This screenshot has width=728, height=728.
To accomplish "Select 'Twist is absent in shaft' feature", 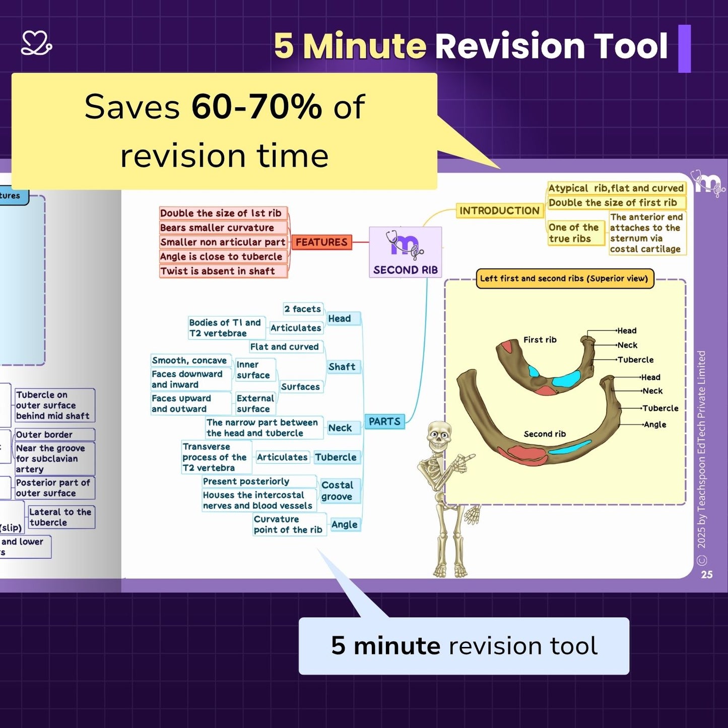I will pos(218,271).
